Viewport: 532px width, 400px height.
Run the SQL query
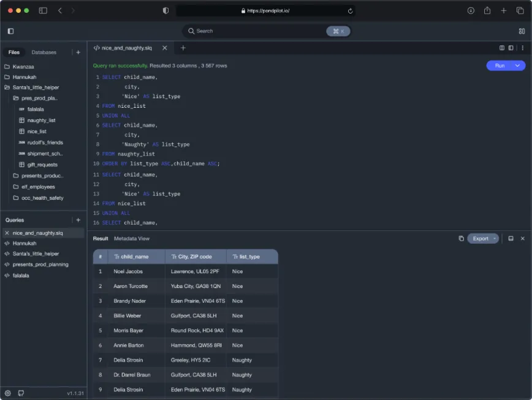coord(500,66)
